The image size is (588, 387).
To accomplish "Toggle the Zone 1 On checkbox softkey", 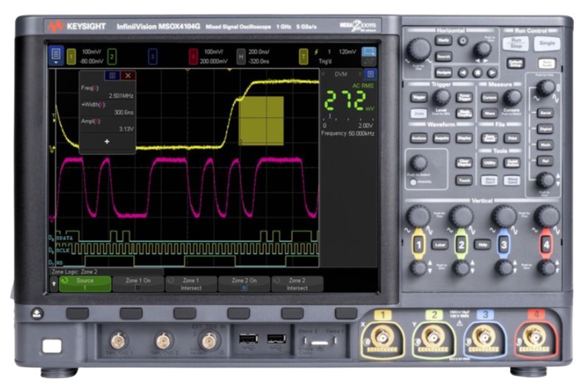I will pos(137,284).
